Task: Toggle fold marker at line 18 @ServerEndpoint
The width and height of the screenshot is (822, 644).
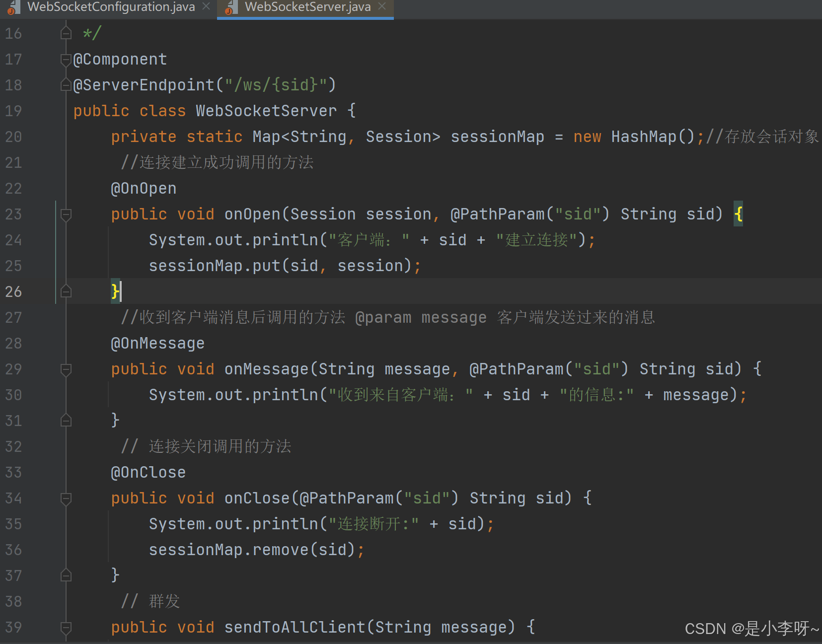Action: coord(66,85)
